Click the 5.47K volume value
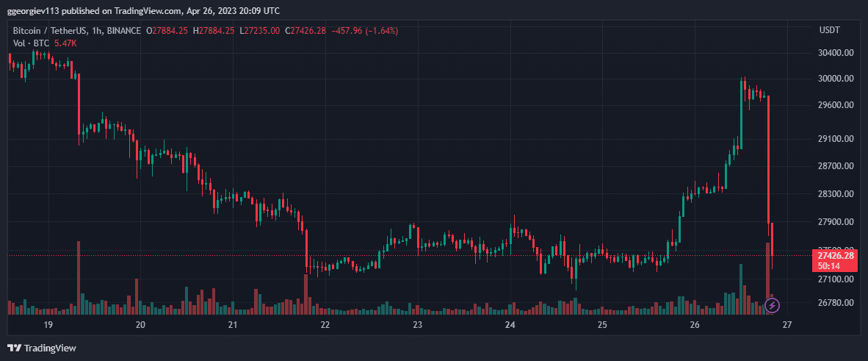 pos(65,43)
